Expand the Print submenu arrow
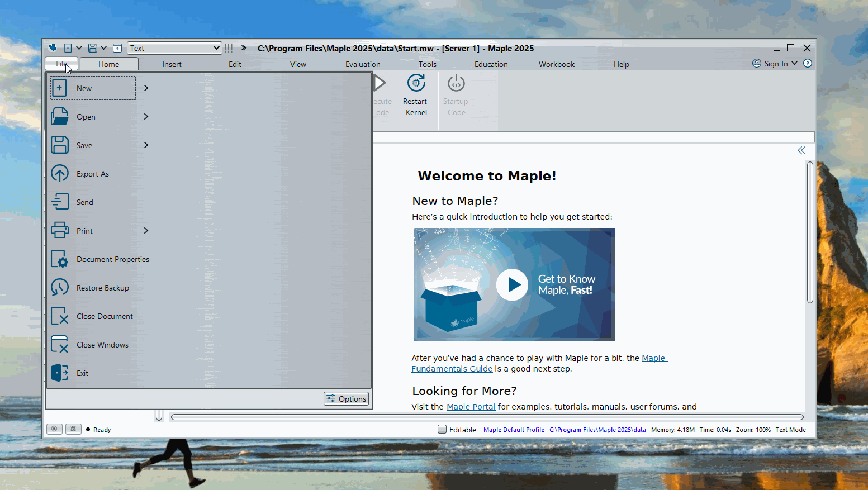This screenshot has height=490, width=868. (146, 231)
